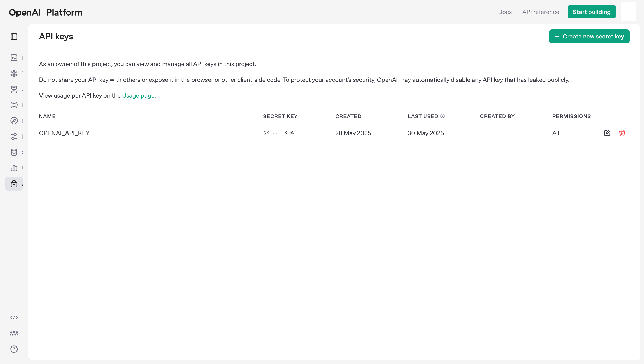Click the last used date 30 May 2025
Viewport: 644px width, 364px height.
[x=426, y=133]
